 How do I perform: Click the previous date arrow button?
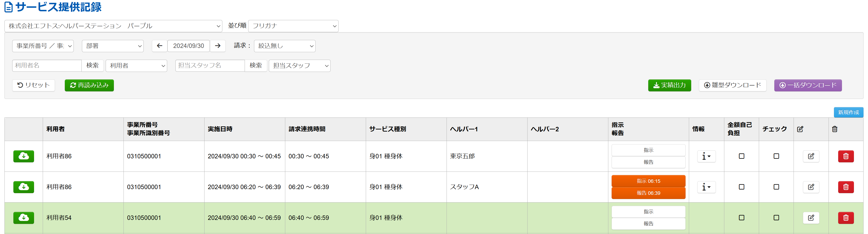[x=159, y=46]
